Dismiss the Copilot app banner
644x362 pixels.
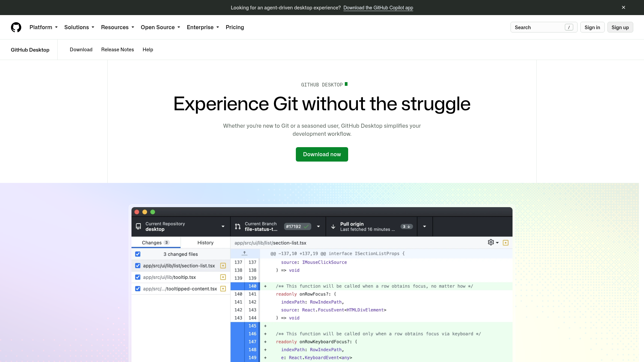click(x=624, y=7)
